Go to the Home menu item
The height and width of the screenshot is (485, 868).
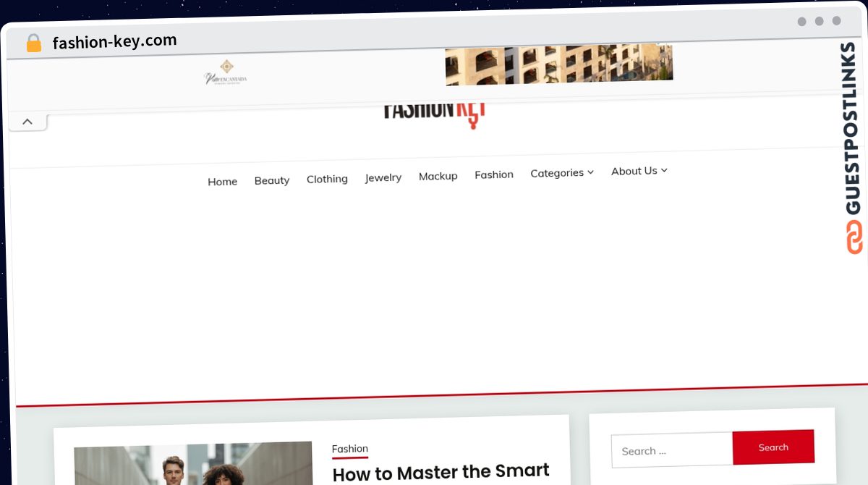pyautogui.click(x=222, y=182)
